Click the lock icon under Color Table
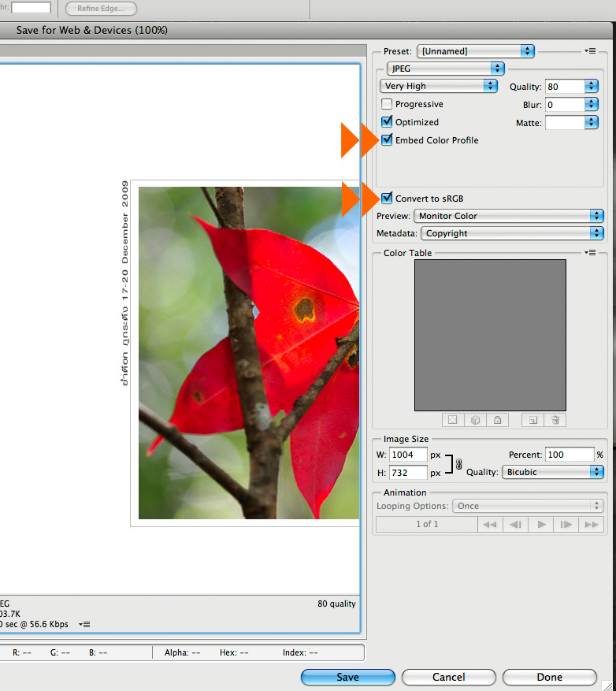The image size is (616, 691). (498, 420)
